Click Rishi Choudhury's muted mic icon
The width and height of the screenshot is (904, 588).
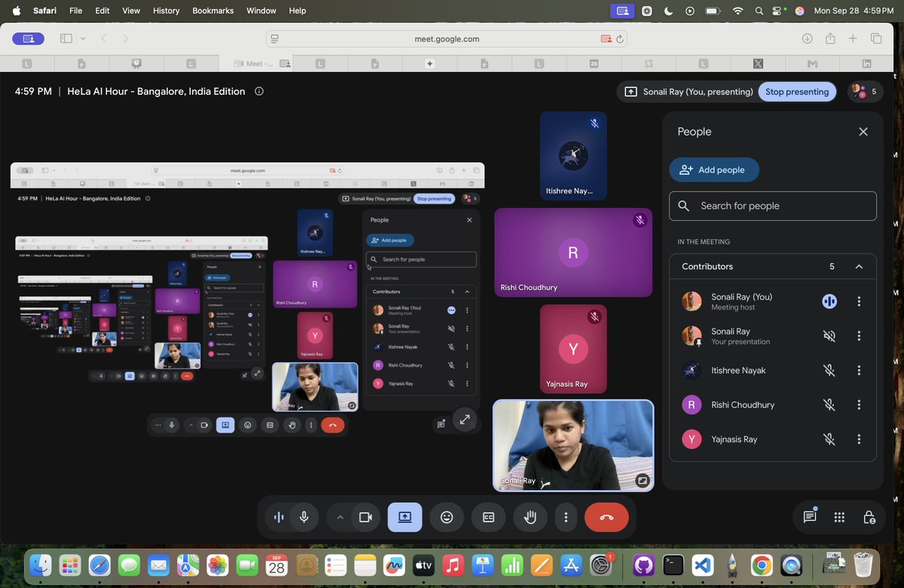pyautogui.click(x=829, y=405)
